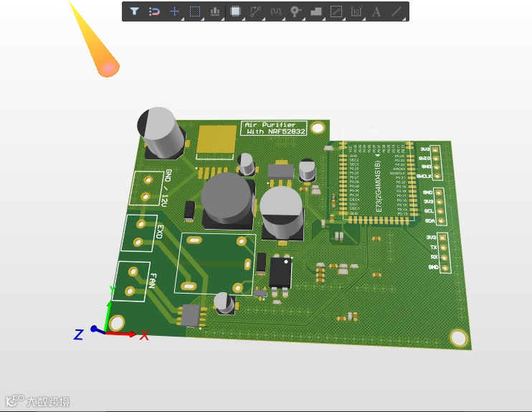Select the black optocoupler IC
This screenshot has width=532, height=412.
280,273
